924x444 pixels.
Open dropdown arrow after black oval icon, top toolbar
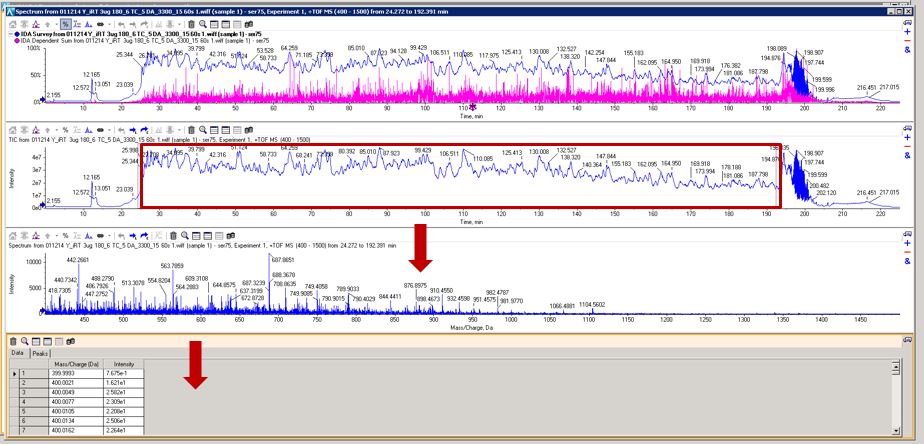click(x=109, y=24)
